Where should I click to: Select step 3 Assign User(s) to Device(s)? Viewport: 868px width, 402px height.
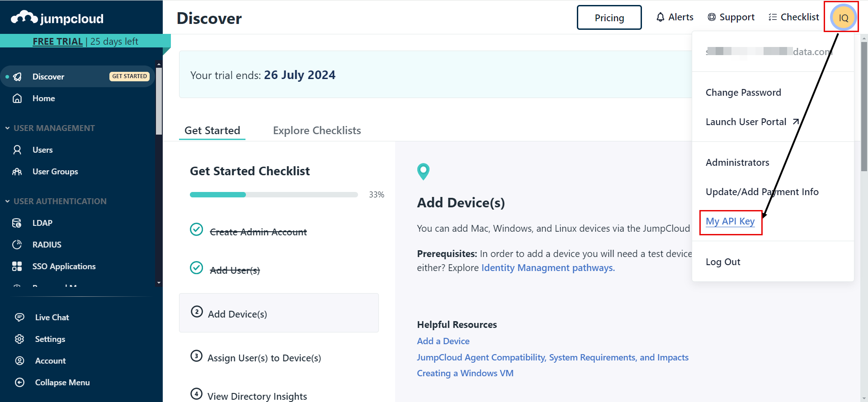(264, 358)
